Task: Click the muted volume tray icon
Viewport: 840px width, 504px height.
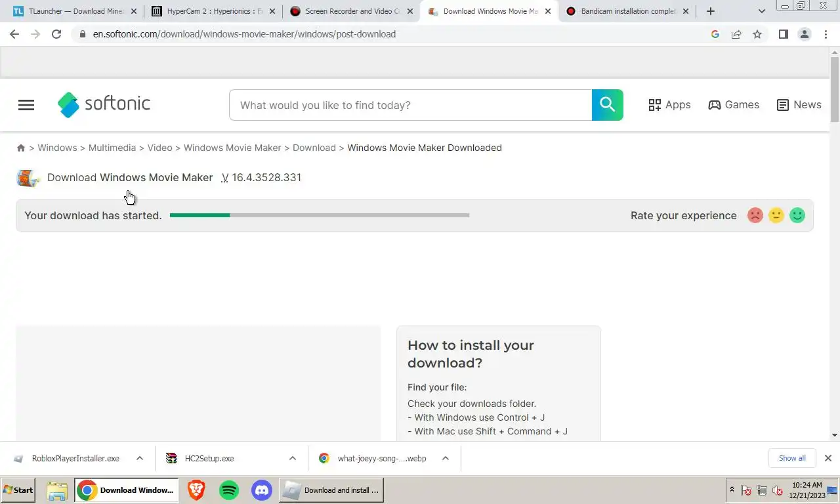Action: (778, 490)
